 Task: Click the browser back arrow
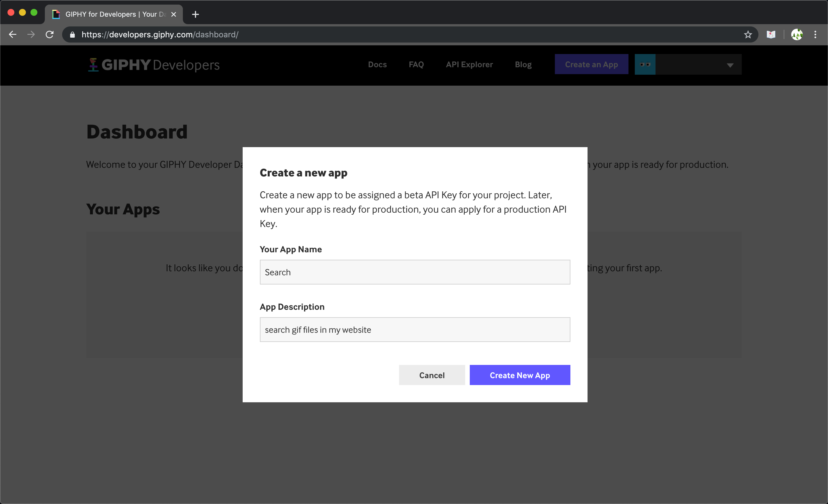point(12,34)
